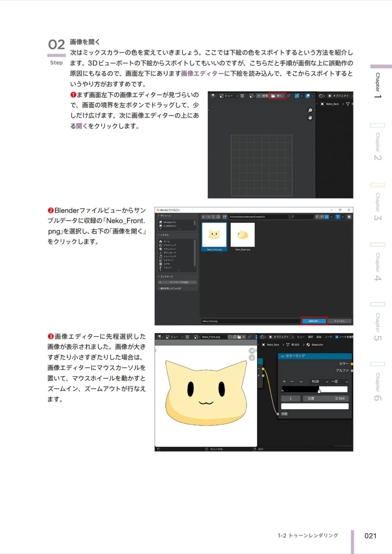This screenshot has width=392, height=554.
Task: Click the refresh file list icon
Action: (218, 217)
